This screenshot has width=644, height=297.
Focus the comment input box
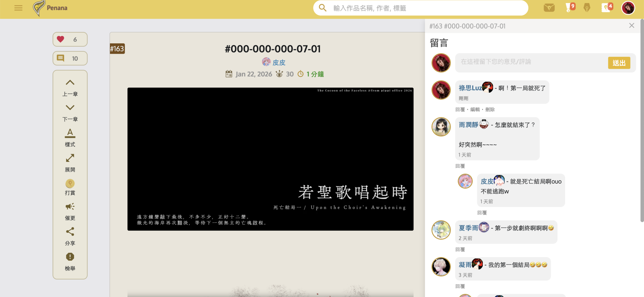[531, 62]
